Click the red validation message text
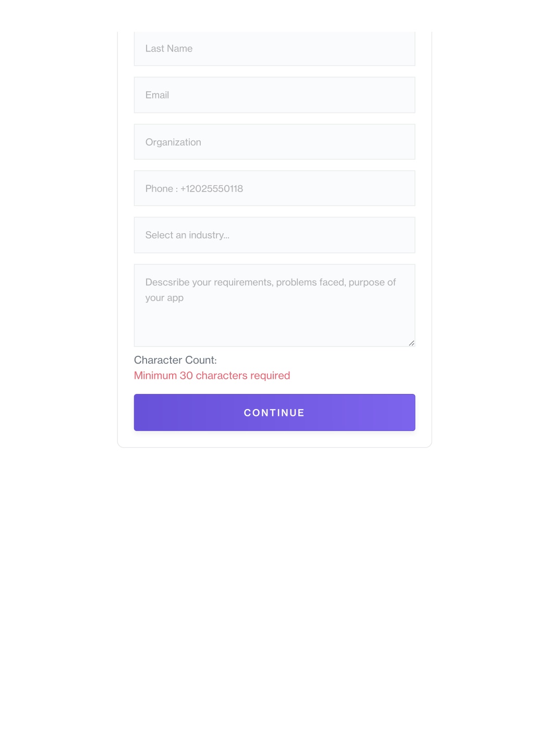Viewport: 534px width, 756px height. tap(212, 376)
